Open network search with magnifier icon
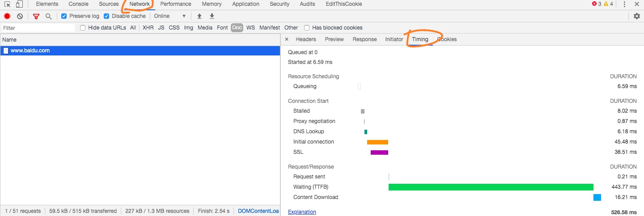 (48, 16)
